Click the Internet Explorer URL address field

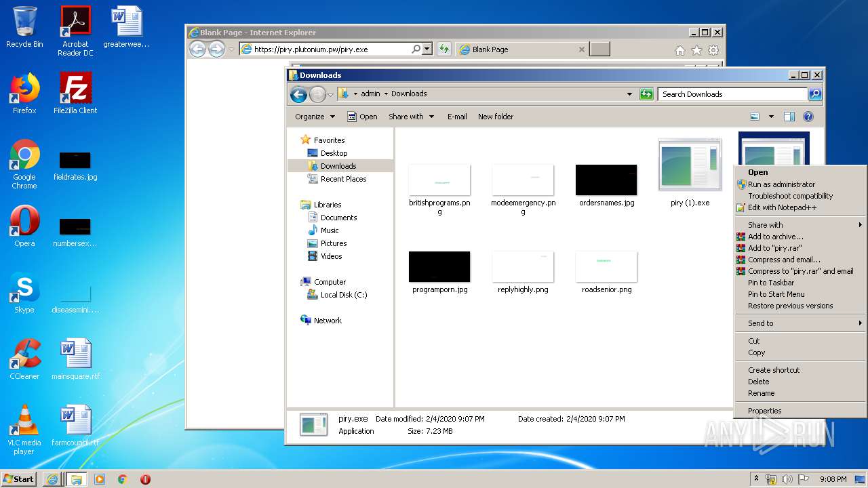332,49
